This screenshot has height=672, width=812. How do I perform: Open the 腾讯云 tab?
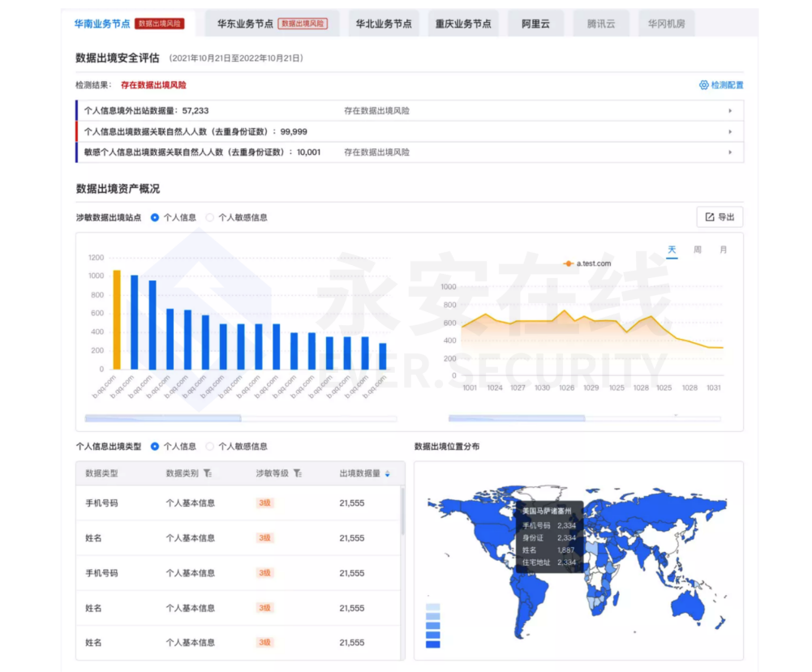coord(601,24)
